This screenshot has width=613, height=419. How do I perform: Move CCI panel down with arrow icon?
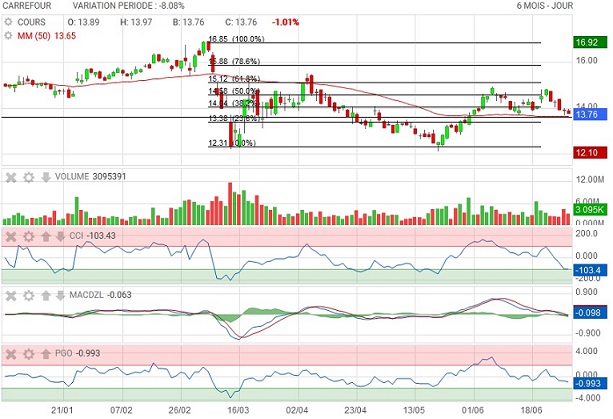(x=60, y=236)
